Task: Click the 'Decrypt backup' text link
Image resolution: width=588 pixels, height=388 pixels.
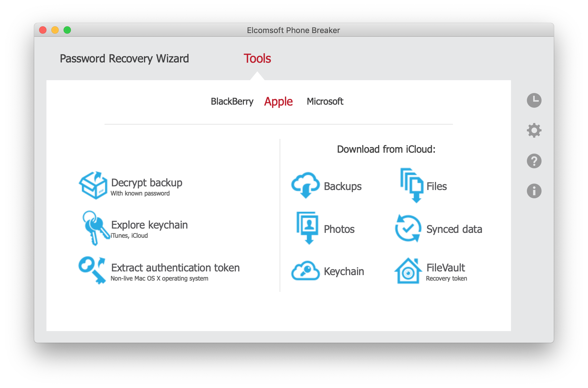Action: (x=146, y=183)
